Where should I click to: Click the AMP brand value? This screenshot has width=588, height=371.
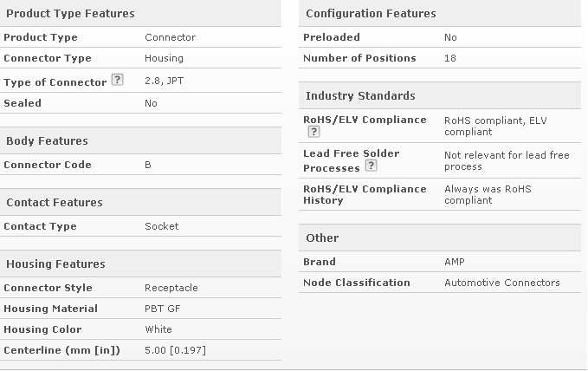tap(455, 262)
